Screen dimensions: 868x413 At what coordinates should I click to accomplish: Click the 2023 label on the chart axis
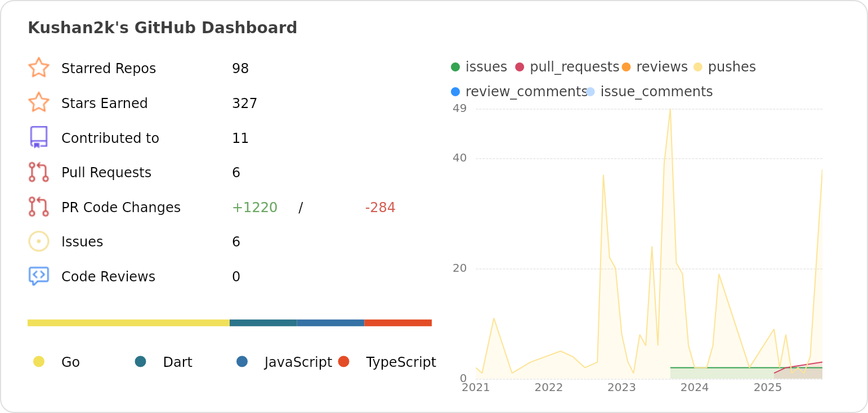(621, 388)
